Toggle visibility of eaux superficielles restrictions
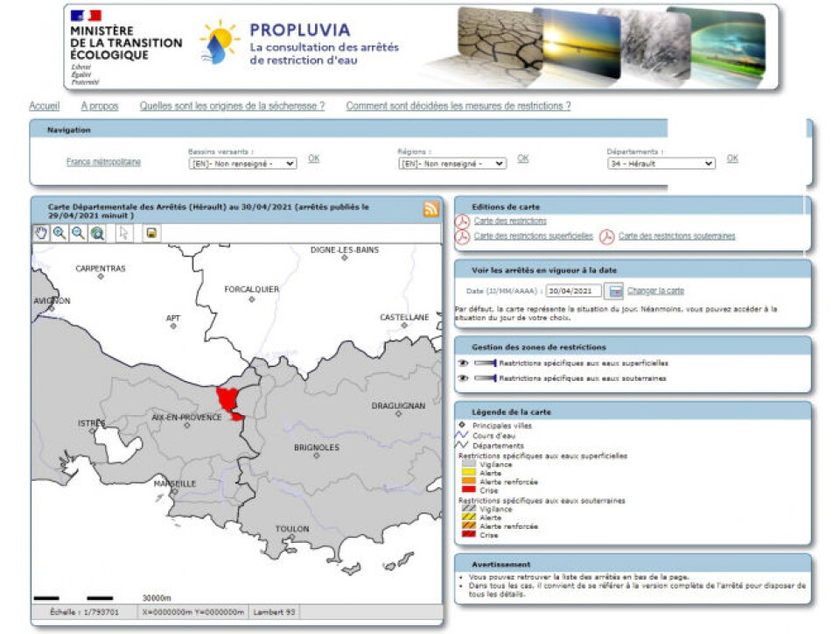This screenshot has height=634, width=840. 463,363
